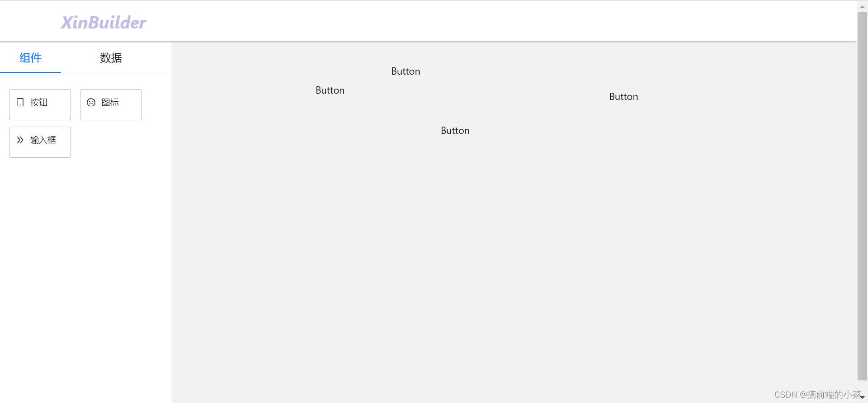
Task: Switch to the 组件 tab
Action: click(30, 58)
